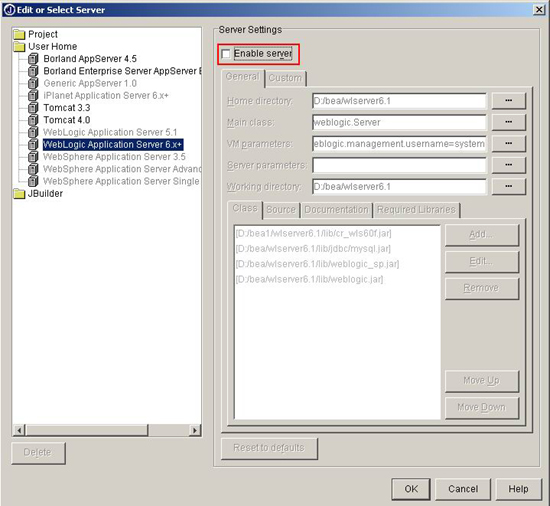Browse for Working directory with ellipsis button

click(509, 187)
